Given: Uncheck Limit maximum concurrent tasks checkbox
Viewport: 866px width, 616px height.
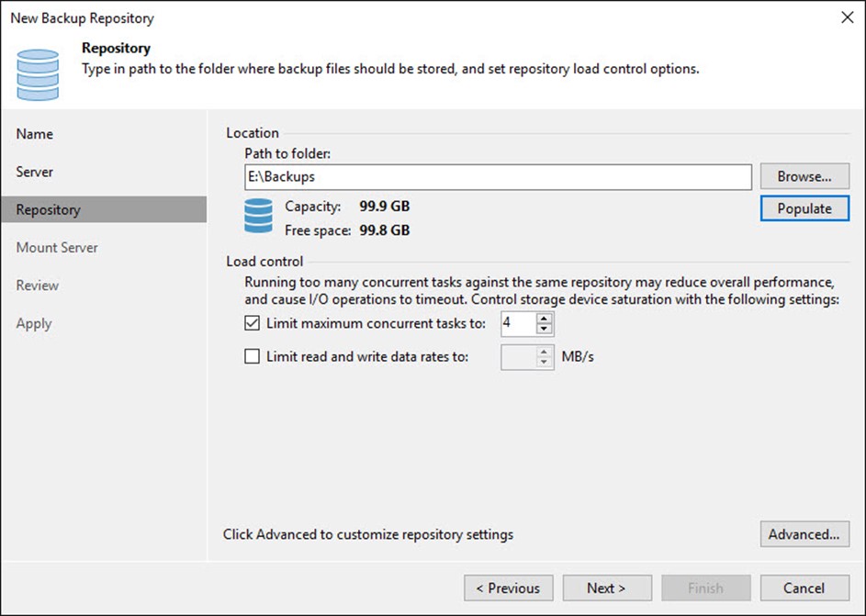Looking at the screenshot, I should (x=253, y=323).
